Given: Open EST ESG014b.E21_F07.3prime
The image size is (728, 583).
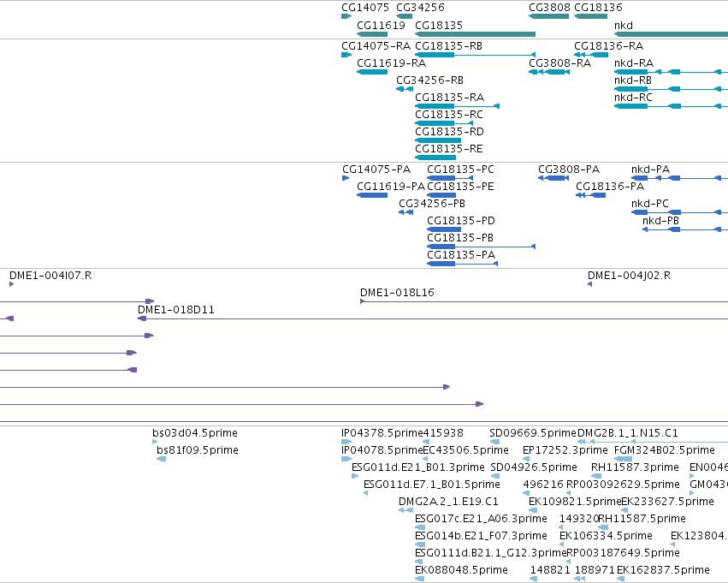Looking at the screenshot, I should click(x=481, y=537).
